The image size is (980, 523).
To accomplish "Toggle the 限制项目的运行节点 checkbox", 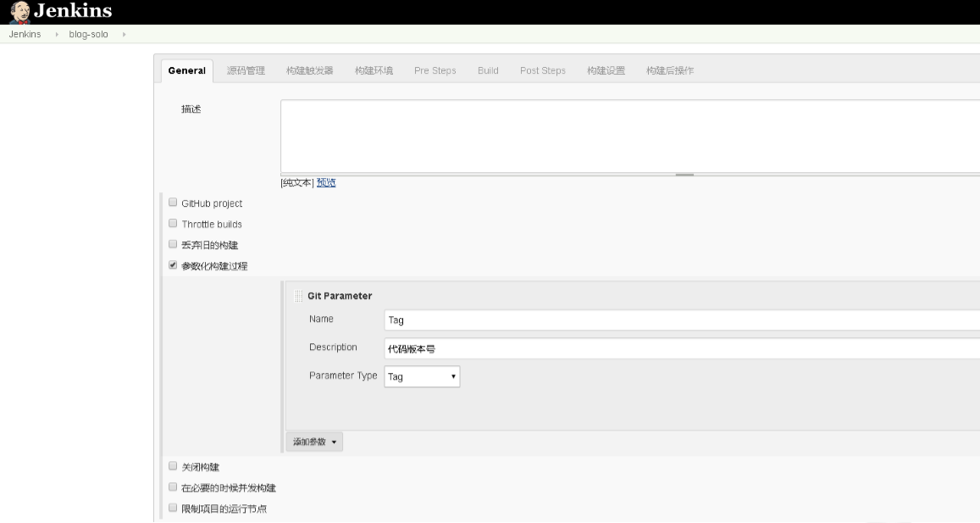I will (173, 508).
